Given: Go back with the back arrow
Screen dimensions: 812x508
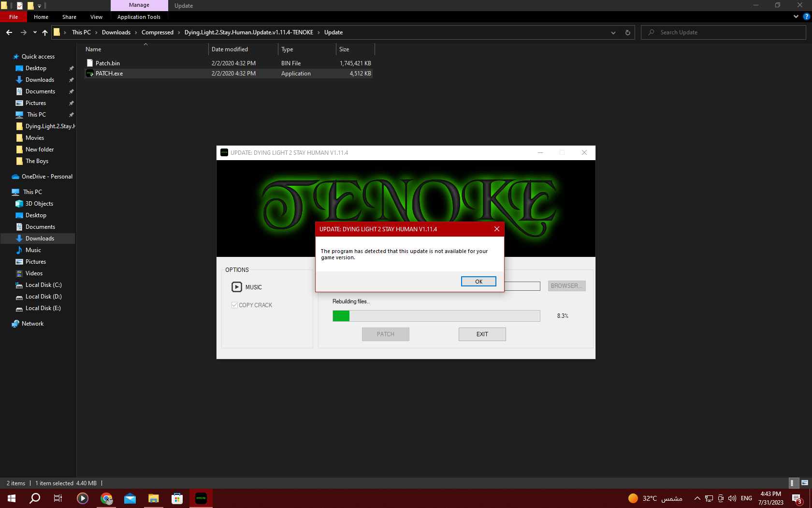Looking at the screenshot, I should [9, 32].
